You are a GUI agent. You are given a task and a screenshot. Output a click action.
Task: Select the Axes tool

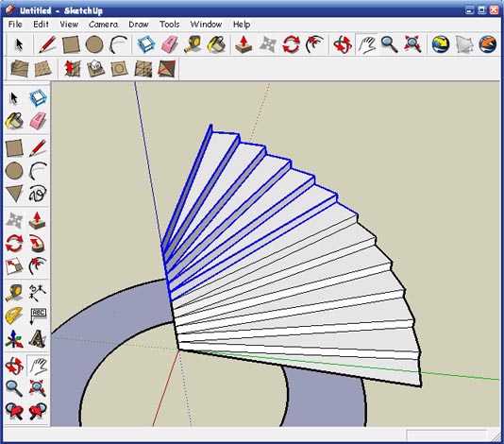click(x=14, y=338)
